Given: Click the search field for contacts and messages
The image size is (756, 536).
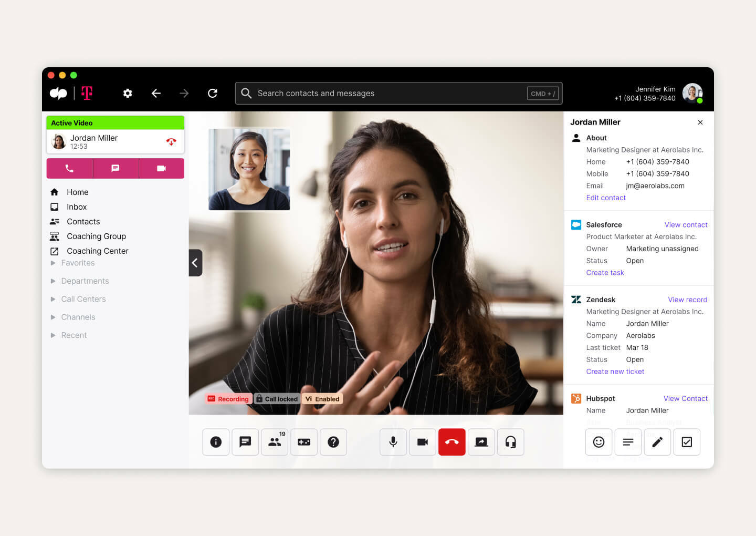Looking at the screenshot, I should (x=398, y=93).
